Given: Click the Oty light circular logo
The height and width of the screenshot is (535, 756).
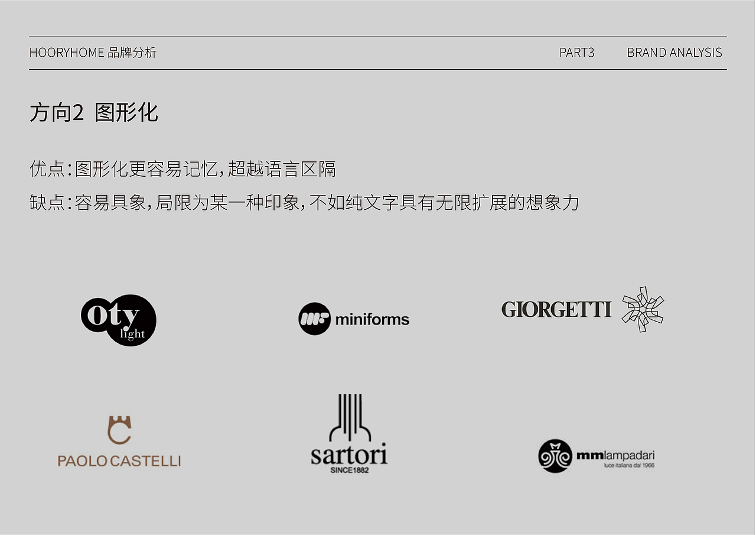Looking at the screenshot, I should [x=119, y=320].
